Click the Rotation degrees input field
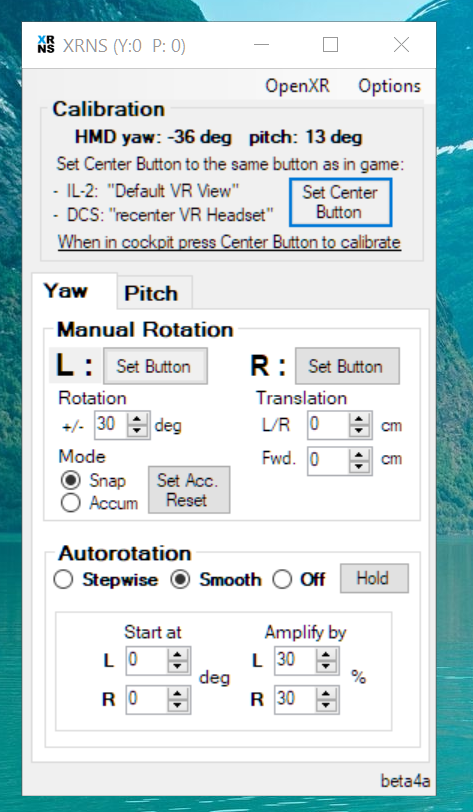This screenshot has height=812, width=473. (x=111, y=425)
